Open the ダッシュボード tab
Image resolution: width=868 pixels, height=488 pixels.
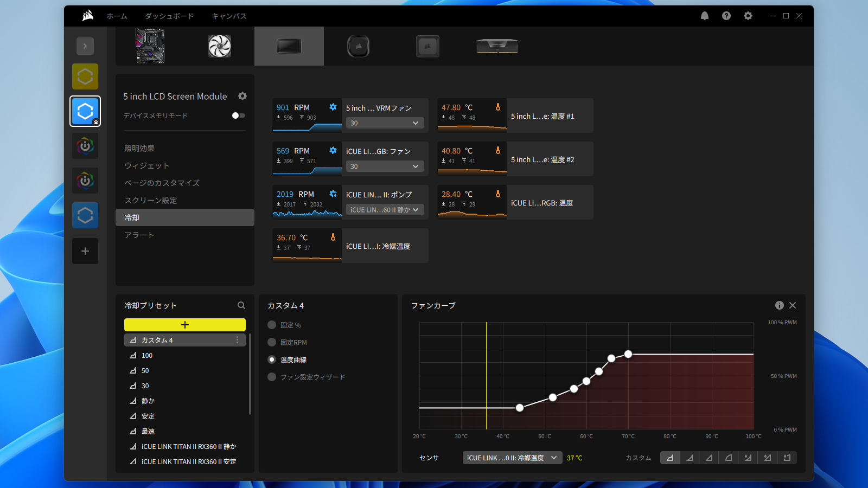(169, 16)
